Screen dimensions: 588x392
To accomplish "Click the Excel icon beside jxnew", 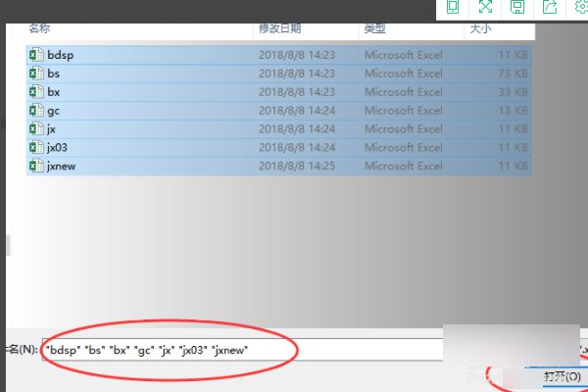I will coord(36,166).
